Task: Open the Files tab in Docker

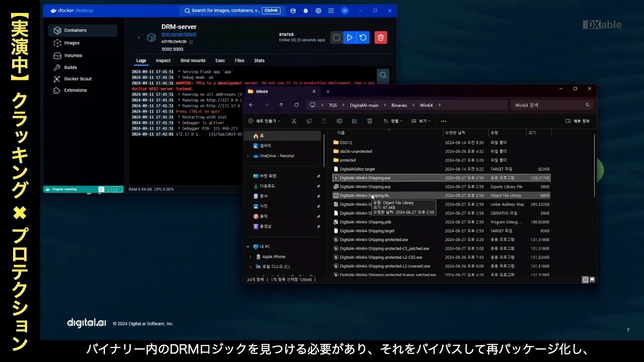Action: tap(239, 60)
